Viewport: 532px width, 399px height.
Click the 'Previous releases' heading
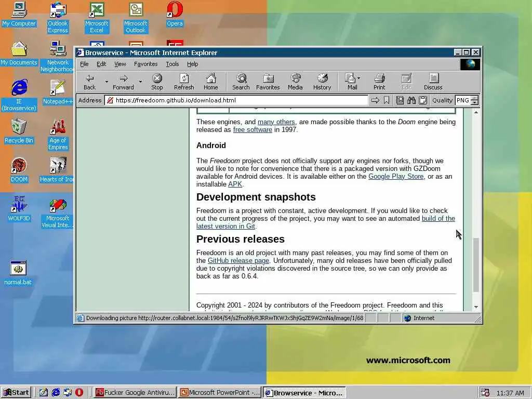[x=240, y=239]
